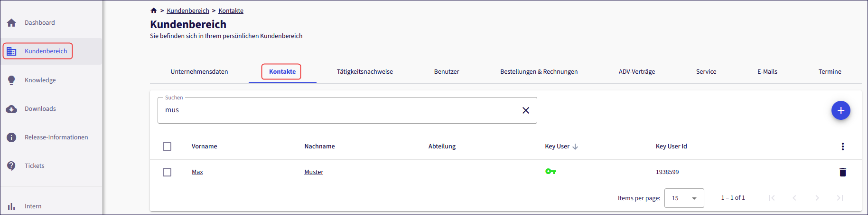Check the Max Muster row checkbox

tap(167, 172)
